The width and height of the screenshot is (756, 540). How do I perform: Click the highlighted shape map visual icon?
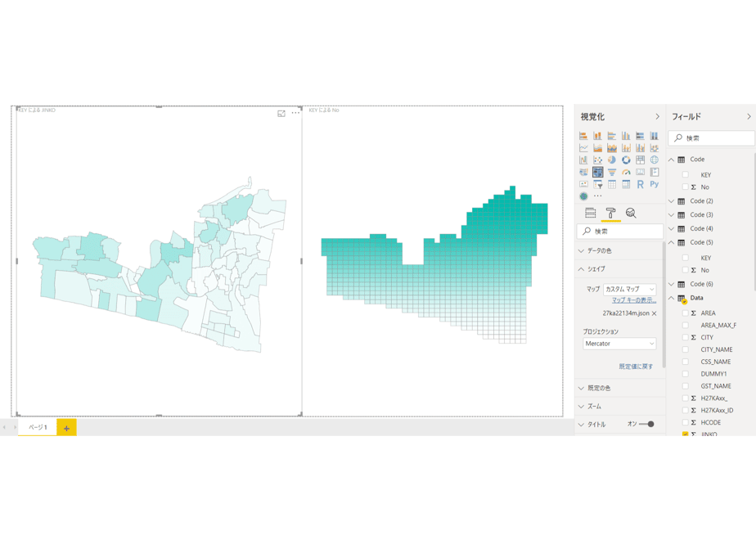pos(597,172)
